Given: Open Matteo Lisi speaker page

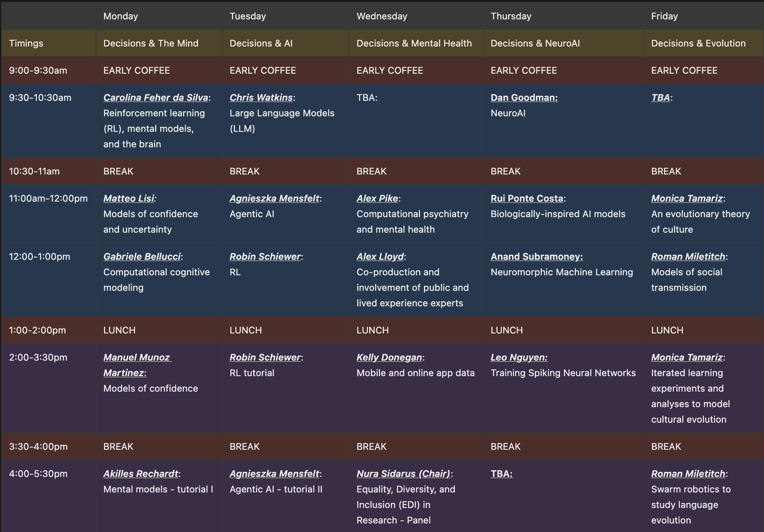Looking at the screenshot, I should click(x=128, y=199).
